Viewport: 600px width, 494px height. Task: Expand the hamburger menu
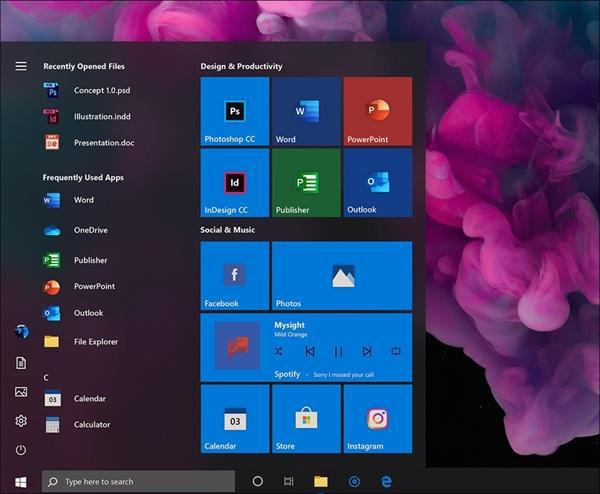[x=21, y=66]
